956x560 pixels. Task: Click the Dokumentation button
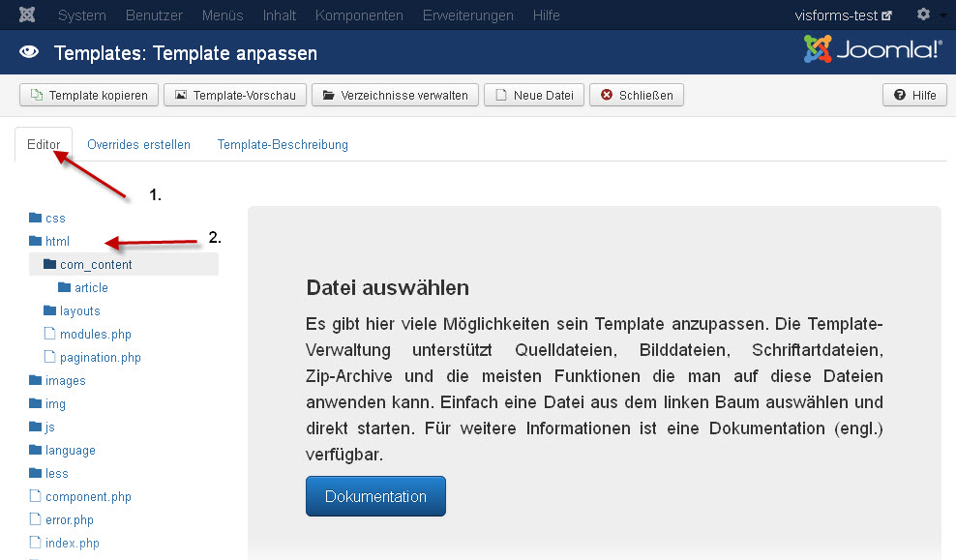click(x=375, y=495)
